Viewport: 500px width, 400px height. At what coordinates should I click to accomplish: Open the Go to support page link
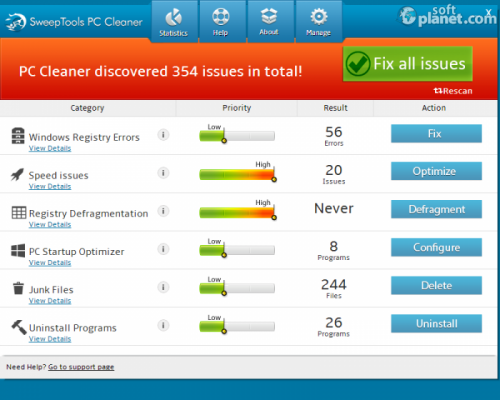(x=81, y=367)
